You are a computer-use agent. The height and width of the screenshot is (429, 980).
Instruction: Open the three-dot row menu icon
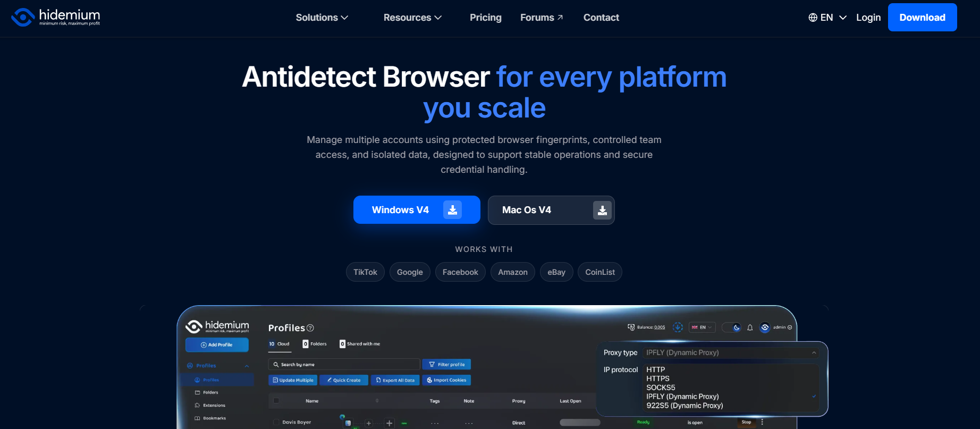[762, 422]
